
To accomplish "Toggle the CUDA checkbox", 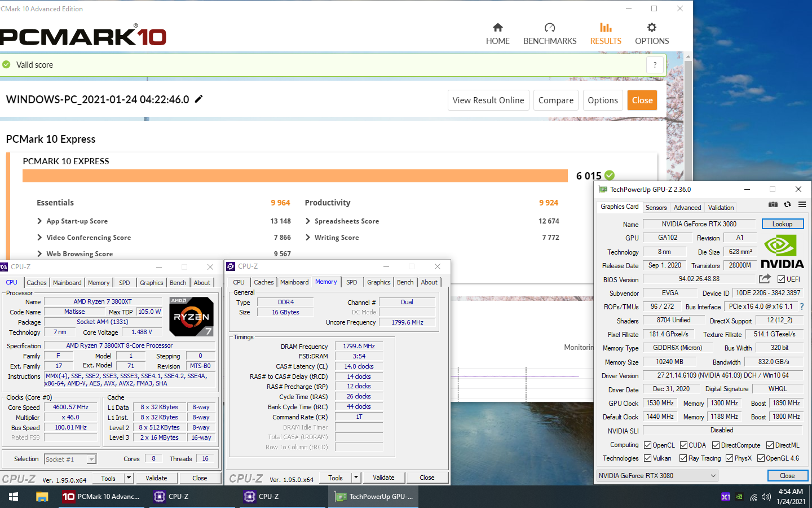I will (683, 445).
